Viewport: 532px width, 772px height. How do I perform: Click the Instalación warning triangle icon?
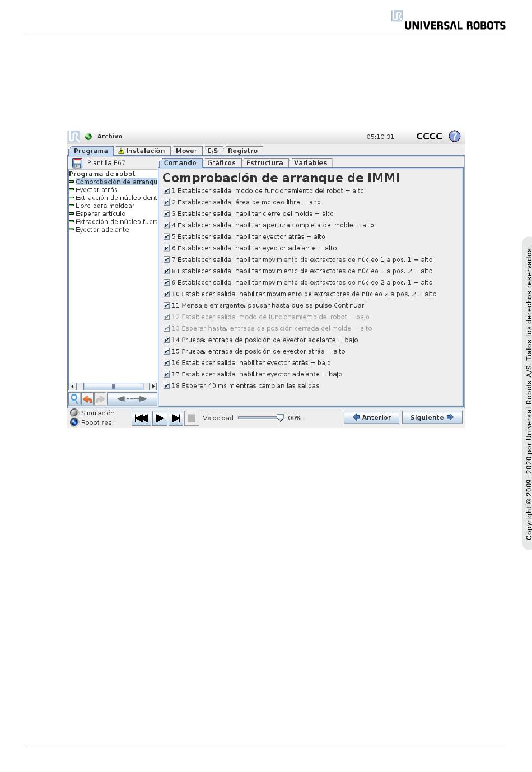pyautogui.click(x=121, y=151)
